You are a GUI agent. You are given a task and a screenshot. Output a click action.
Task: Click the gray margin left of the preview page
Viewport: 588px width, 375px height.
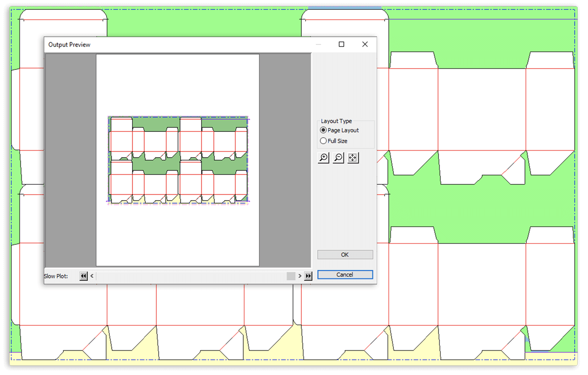click(x=71, y=160)
